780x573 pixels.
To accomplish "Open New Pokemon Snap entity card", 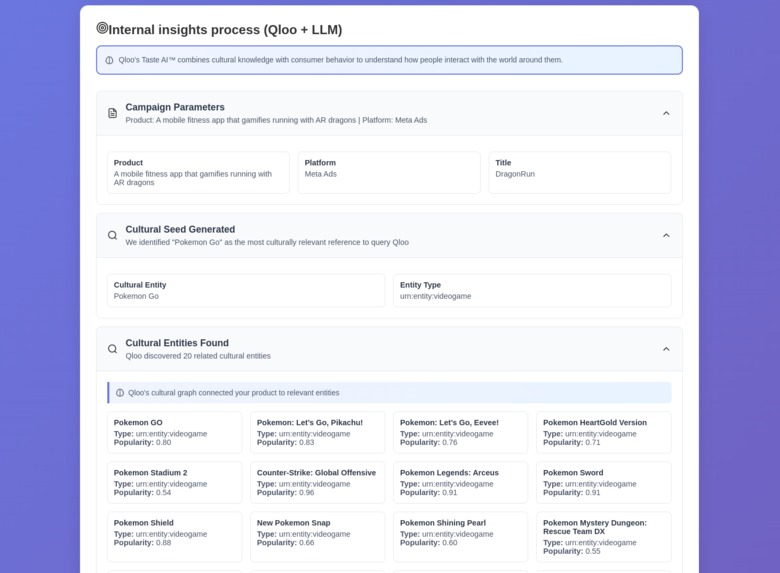I will point(317,537).
